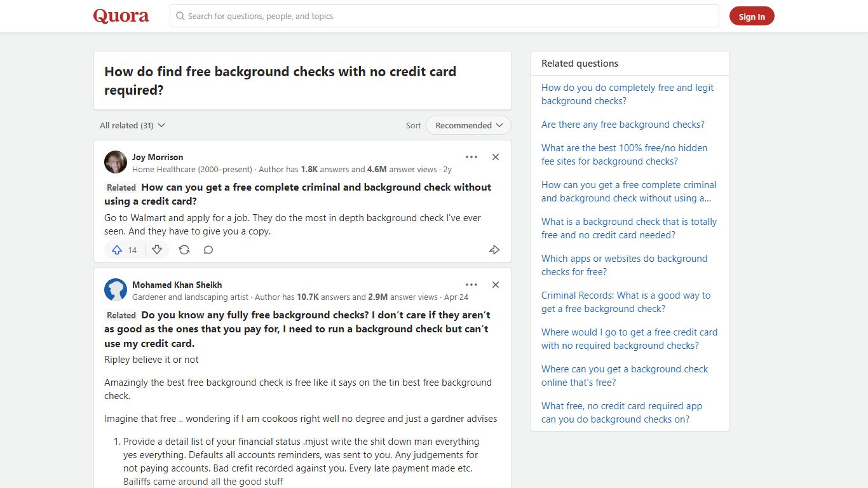Click the main question title text
Screen dimensions: 868x488
[280, 81]
